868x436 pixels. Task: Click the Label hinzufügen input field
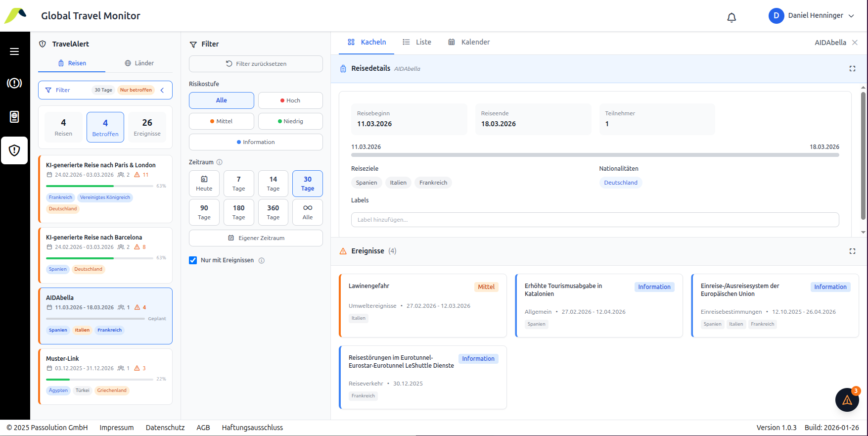pos(594,220)
